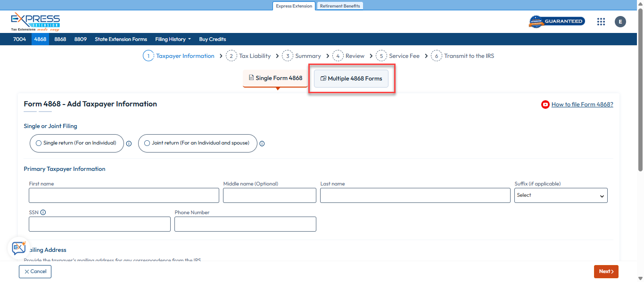Select Single return radio button
644x282 pixels.
tap(39, 143)
